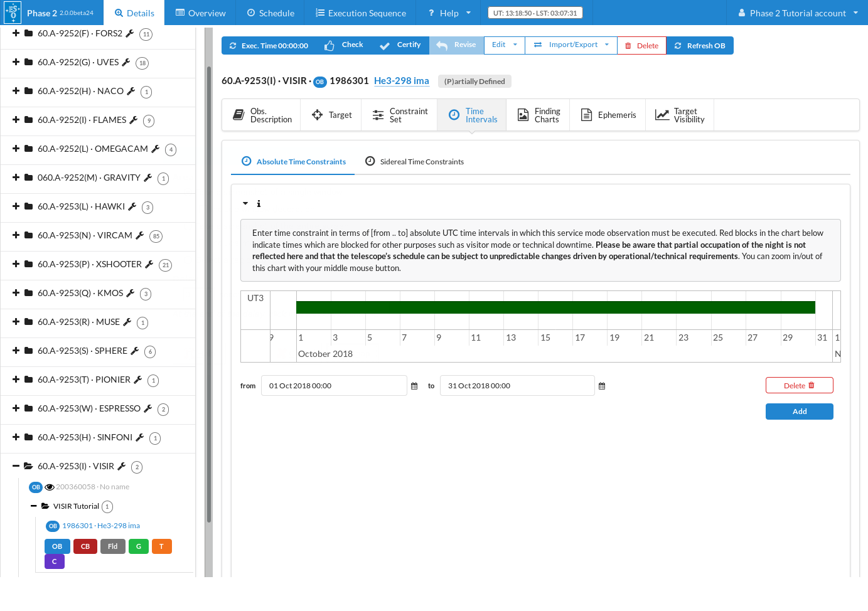Open the Execution Sequence menu item
868x611 pixels.
click(x=360, y=13)
